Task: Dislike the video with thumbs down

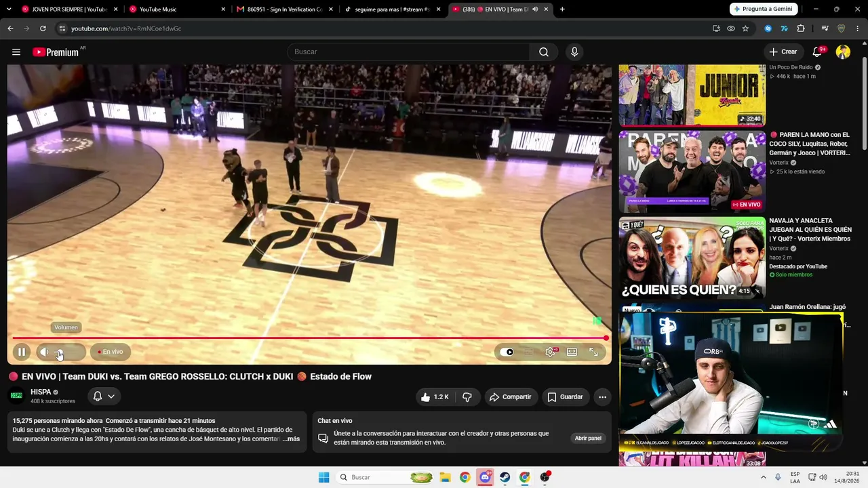Action: [467, 397]
